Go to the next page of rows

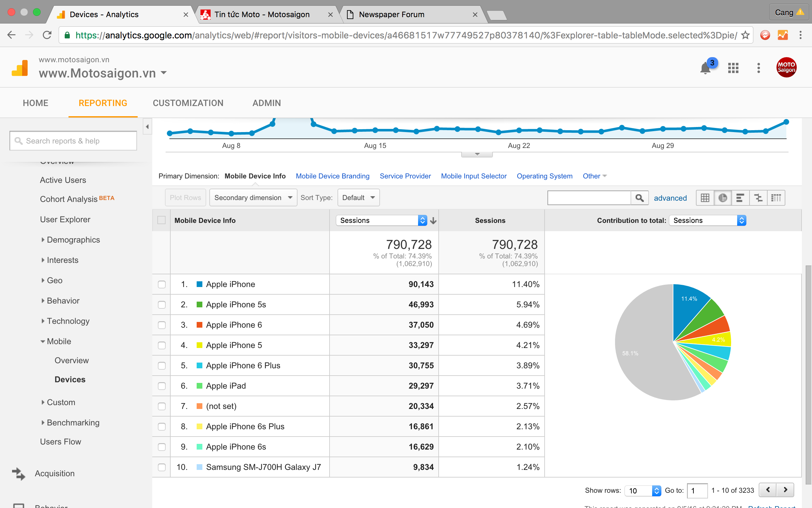785,490
